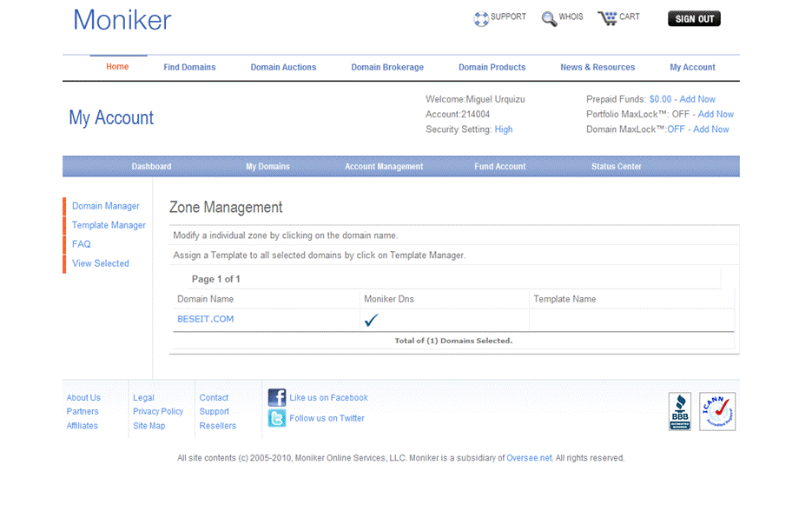Click the BBB accredited badge
The image size is (812, 518).
679,411
